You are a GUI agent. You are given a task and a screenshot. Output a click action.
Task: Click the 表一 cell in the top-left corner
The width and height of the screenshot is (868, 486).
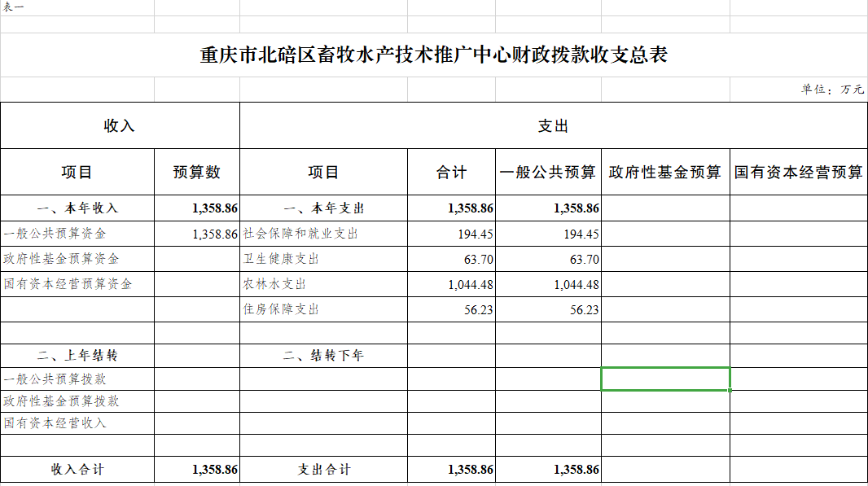(77, 8)
